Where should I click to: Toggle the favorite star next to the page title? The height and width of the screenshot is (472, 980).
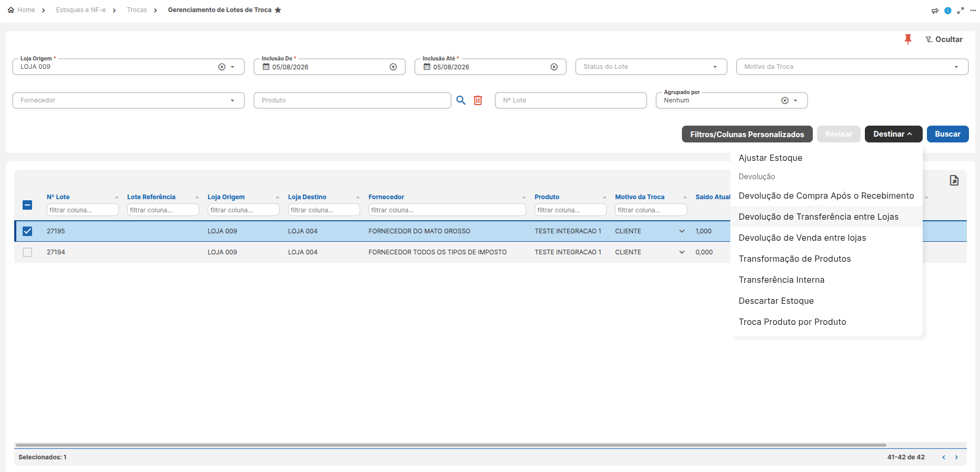[x=278, y=10]
